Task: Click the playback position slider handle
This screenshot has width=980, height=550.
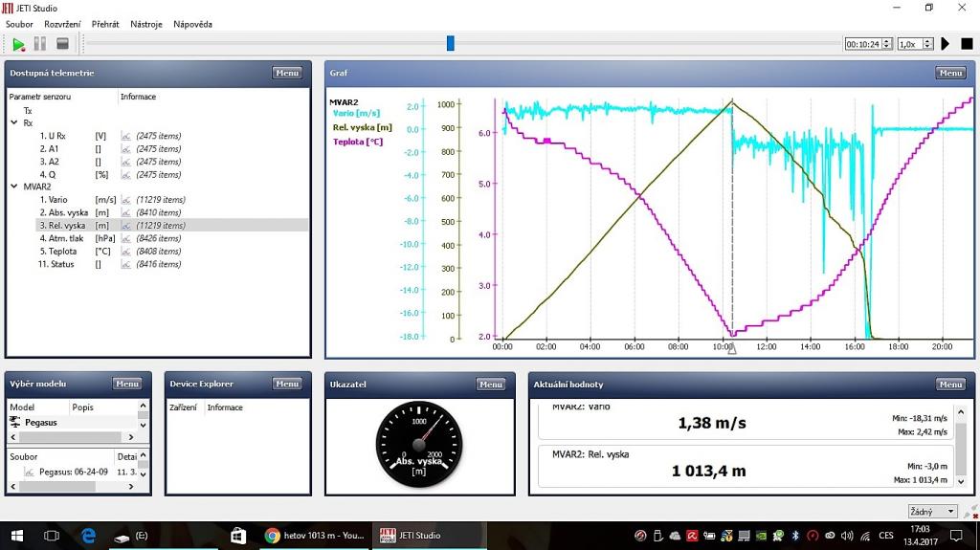Action: [x=451, y=43]
